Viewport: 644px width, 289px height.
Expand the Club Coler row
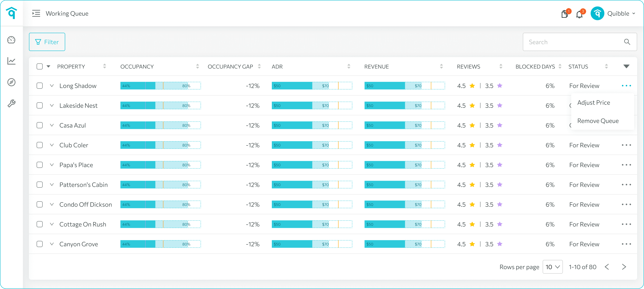52,145
